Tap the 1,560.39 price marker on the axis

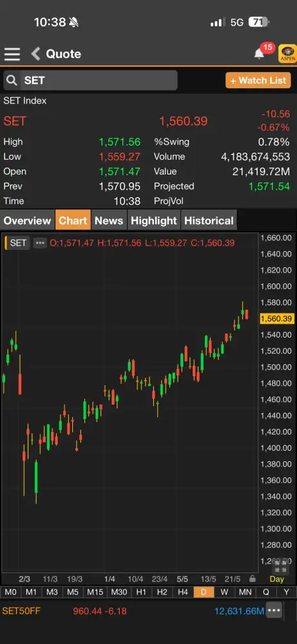tap(276, 319)
